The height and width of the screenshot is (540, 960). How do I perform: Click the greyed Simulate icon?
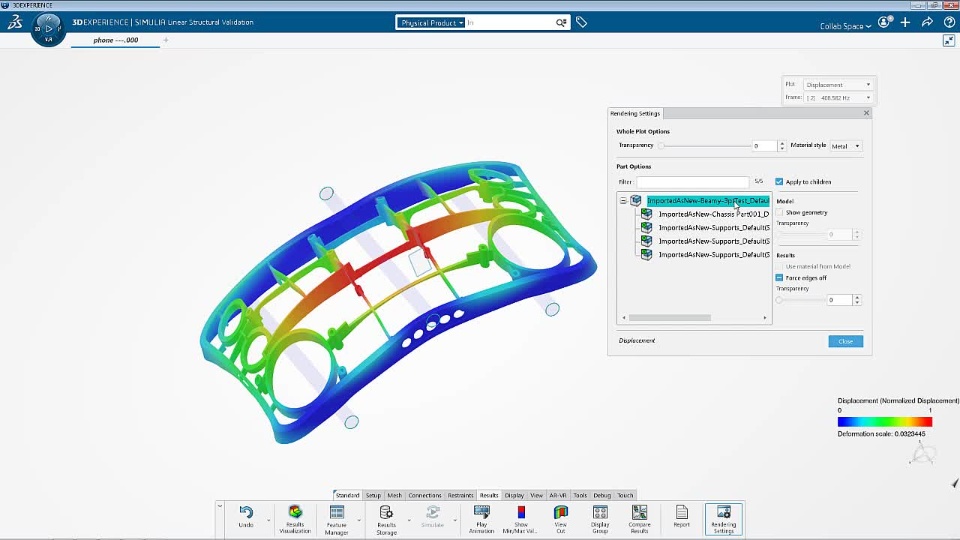[432, 512]
